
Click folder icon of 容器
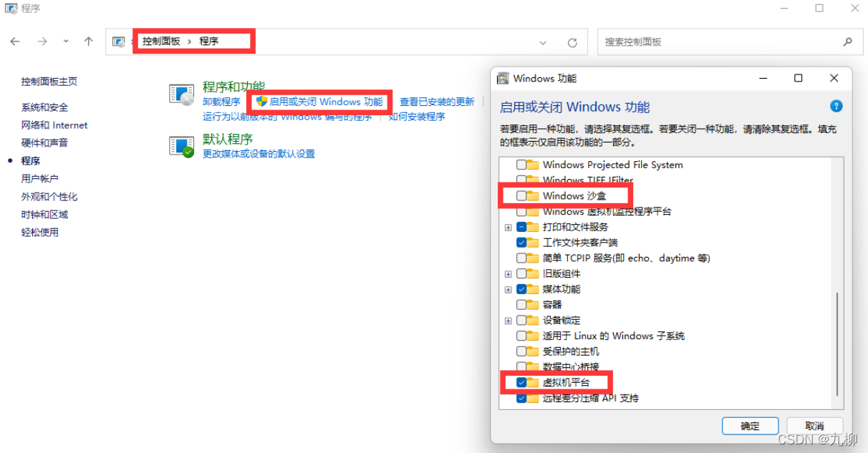tap(533, 305)
